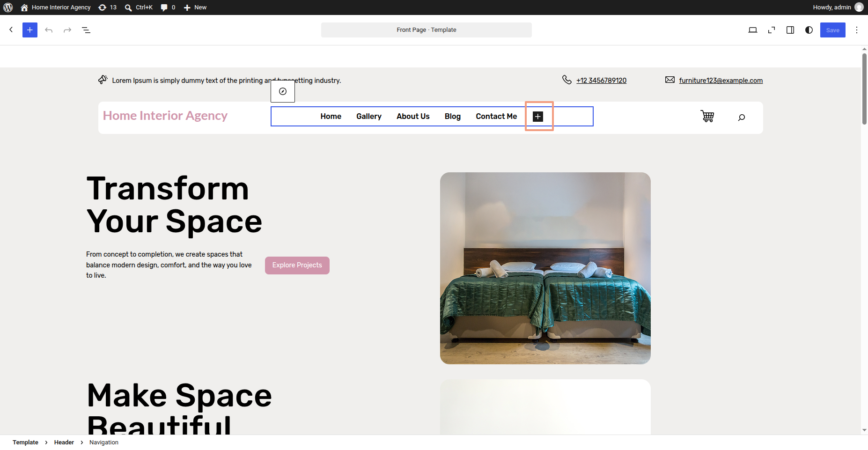Toggle the block inserter plus button
868x450 pixels.
click(x=30, y=30)
